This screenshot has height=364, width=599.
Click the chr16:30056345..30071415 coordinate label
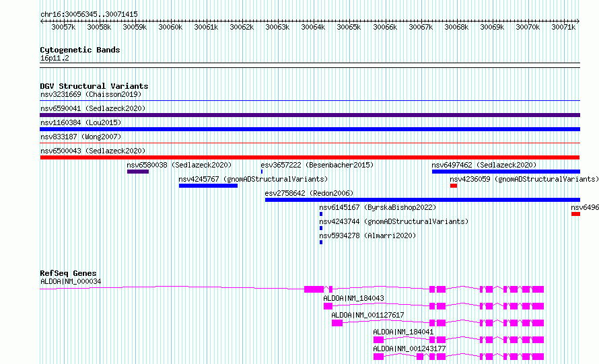click(89, 14)
